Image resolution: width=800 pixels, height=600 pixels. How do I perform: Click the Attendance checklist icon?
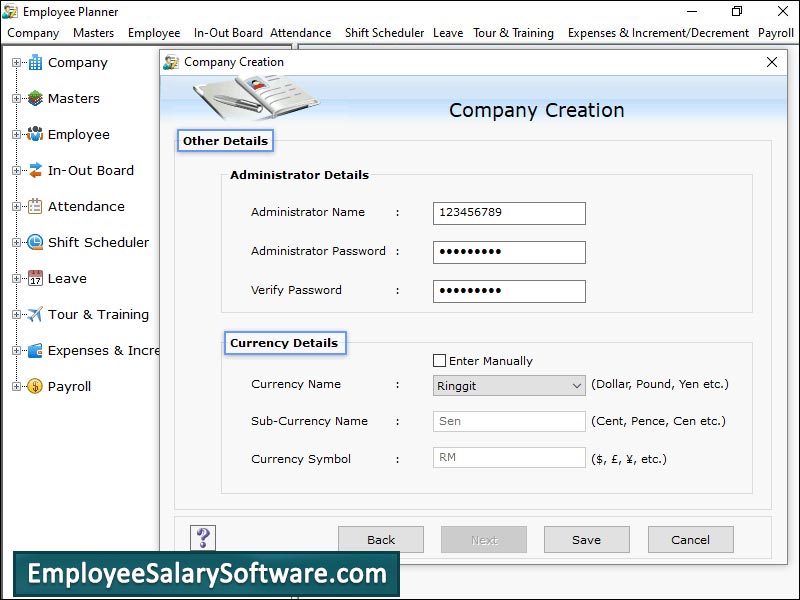(x=35, y=207)
